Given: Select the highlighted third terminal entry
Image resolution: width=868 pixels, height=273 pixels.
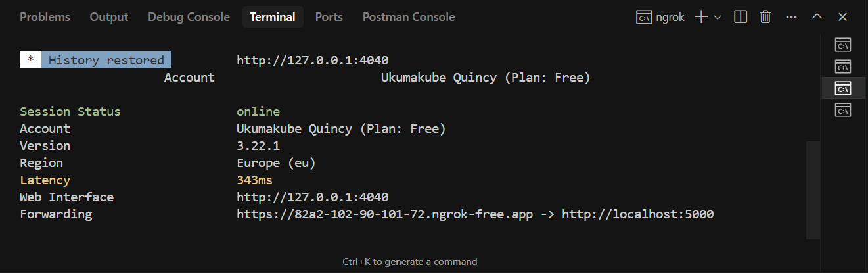Looking at the screenshot, I should pyautogui.click(x=843, y=87).
